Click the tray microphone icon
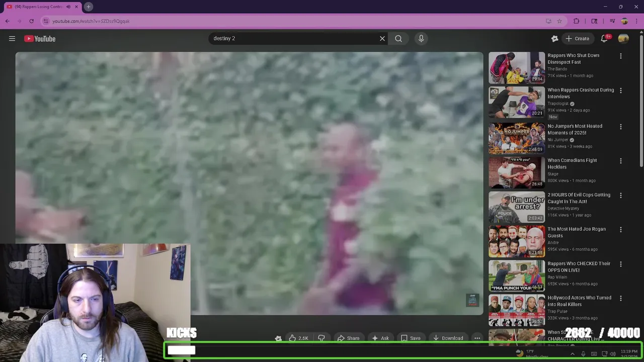Screen dimensions: 644x362 tap(583, 354)
